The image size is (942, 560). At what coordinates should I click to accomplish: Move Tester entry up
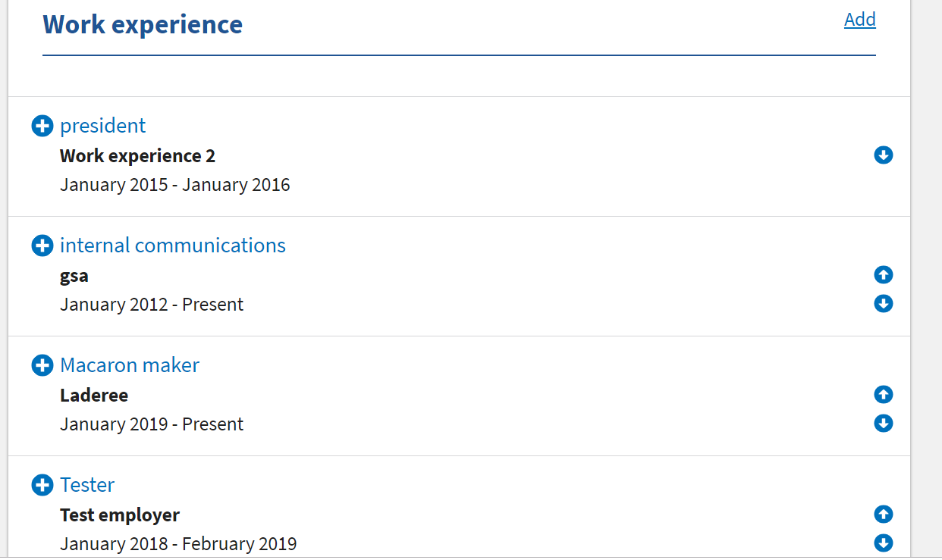(x=883, y=515)
